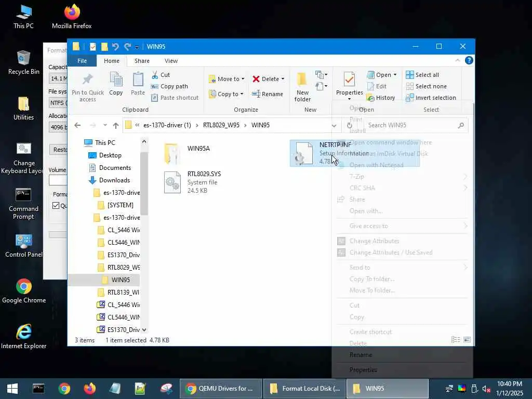Image resolution: width=532 pixels, height=399 pixels.
Task: Switch to the View ribbon tab
Action: point(171,61)
